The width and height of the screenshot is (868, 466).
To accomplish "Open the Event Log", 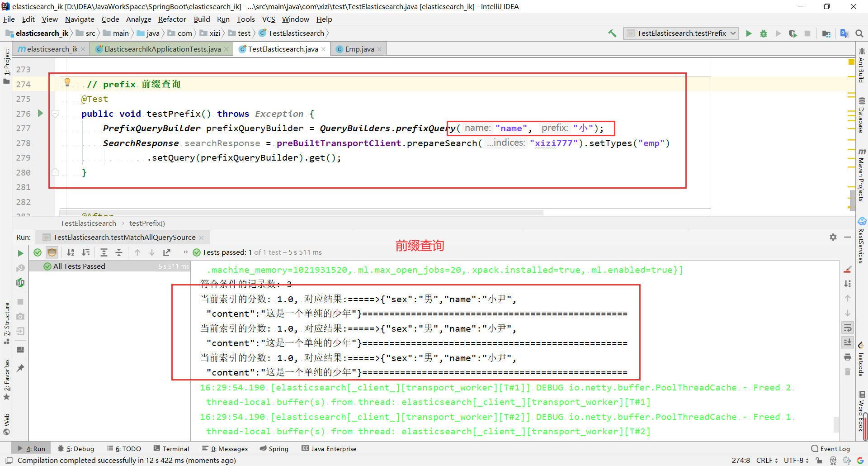I will click(830, 449).
